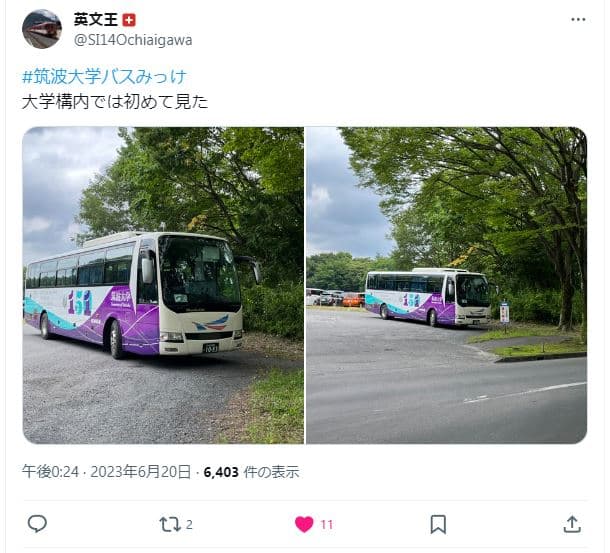Enlarge the left close-up bus photo
Viewport: 610px width, 553px height.
[x=163, y=285]
